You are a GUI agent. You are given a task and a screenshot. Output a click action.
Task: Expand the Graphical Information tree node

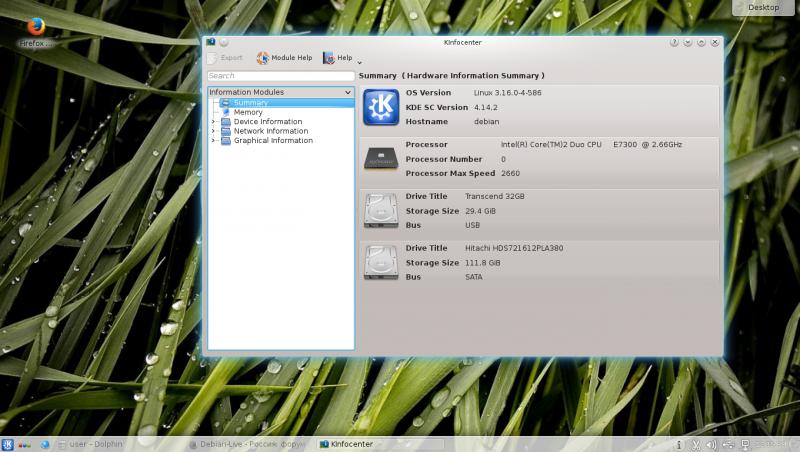[x=213, y=141]
